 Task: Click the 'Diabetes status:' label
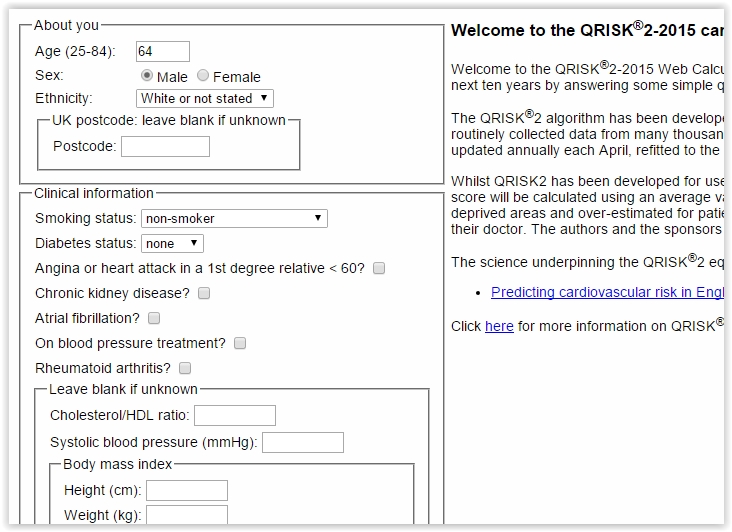click(85, 244)
